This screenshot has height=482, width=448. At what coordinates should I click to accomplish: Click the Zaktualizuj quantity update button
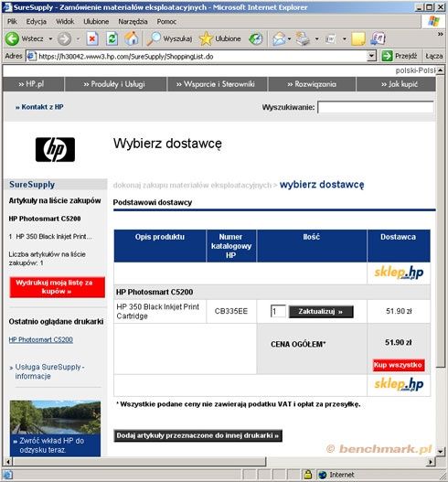(321, 312)
